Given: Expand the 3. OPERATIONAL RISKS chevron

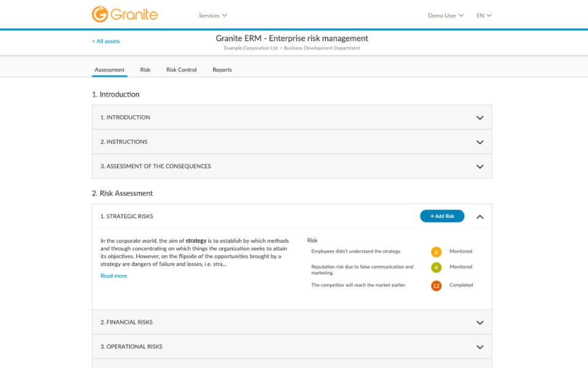Looking at the screenshot, I should pos(480,347).
